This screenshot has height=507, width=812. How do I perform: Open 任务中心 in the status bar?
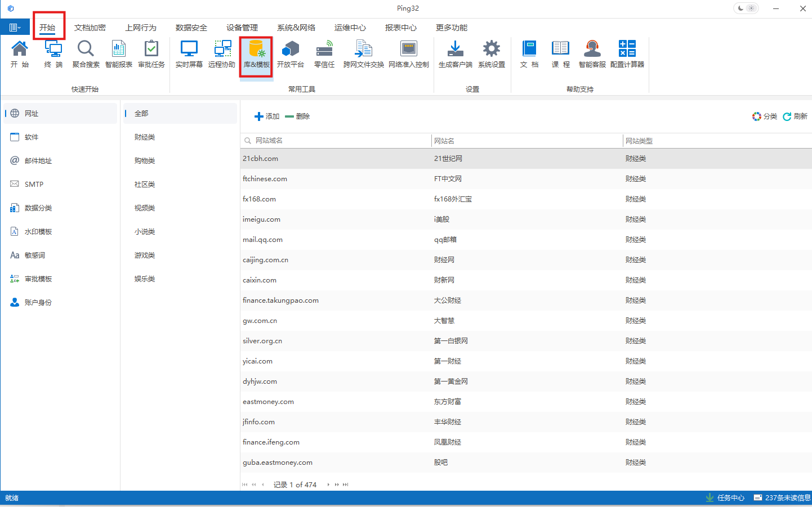pos(725,498)
